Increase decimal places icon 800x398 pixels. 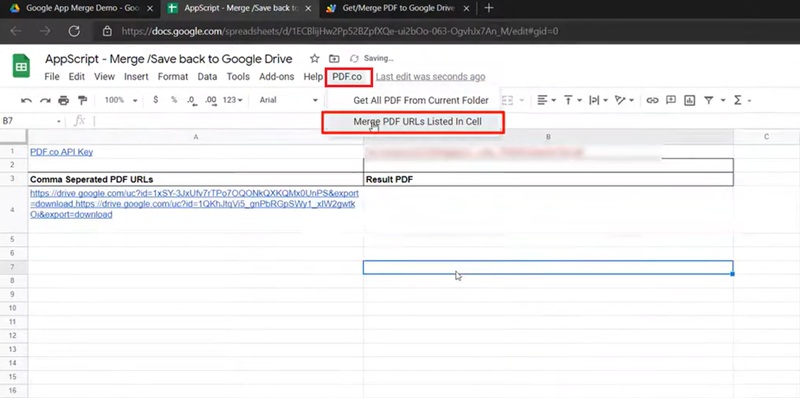tap(210, 101)
